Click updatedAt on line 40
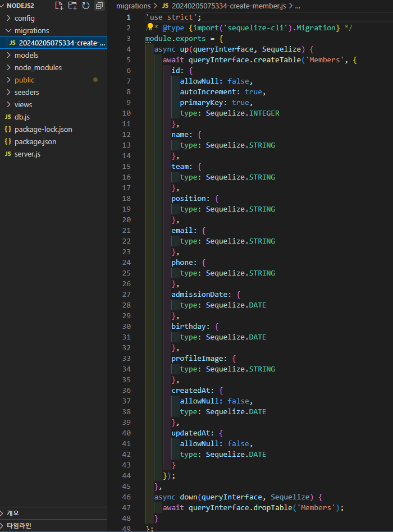Image resolution: width=393 pixels, height=532 pixels. (191, 433)
